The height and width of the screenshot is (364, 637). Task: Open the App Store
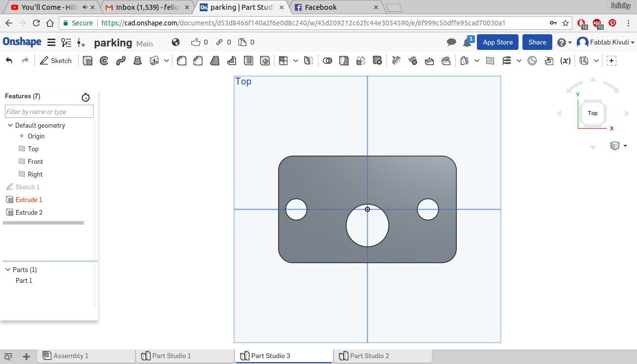[x=497, y=42]
